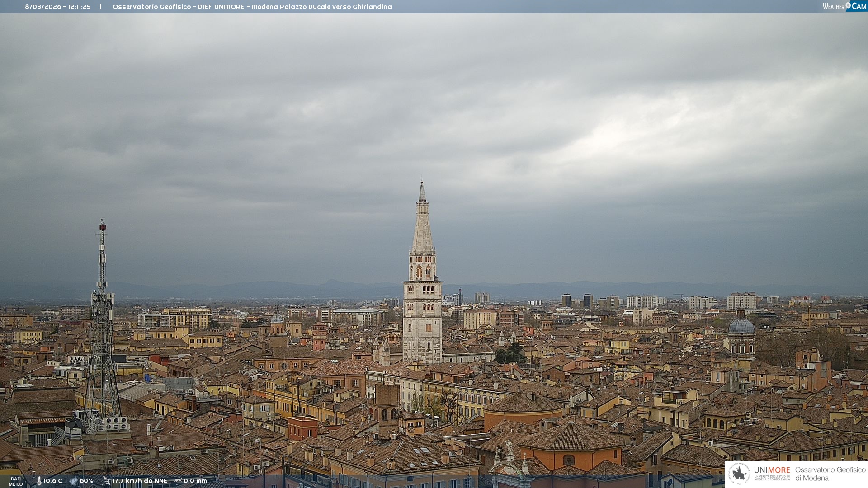Screen dimensions: 868x488
Task: Click the UNIMORE circular seal emblem
Action: tap(739, 474)
